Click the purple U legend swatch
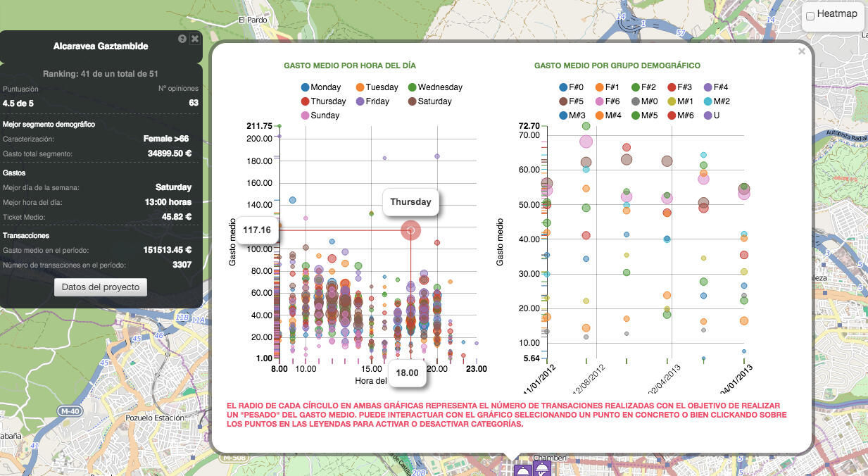Screen dimensions: 868x476 point(708,115)
